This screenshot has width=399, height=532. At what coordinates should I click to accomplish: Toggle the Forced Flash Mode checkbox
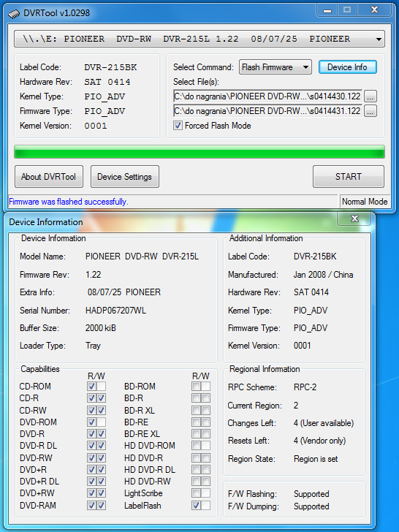(x=178, y=126)
